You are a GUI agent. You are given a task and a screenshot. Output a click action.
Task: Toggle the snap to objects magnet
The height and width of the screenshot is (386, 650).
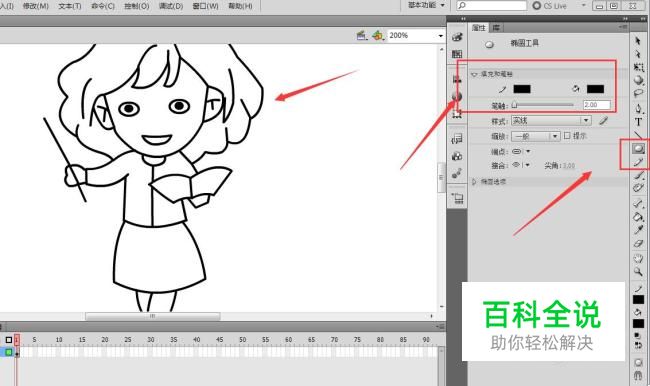(x=638, y=376)
